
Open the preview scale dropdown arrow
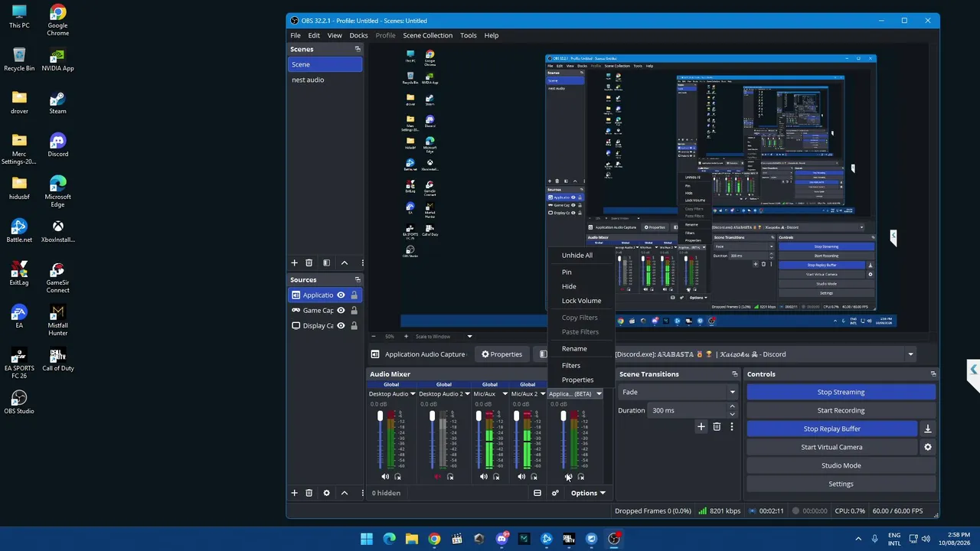(x=469, y=337)
